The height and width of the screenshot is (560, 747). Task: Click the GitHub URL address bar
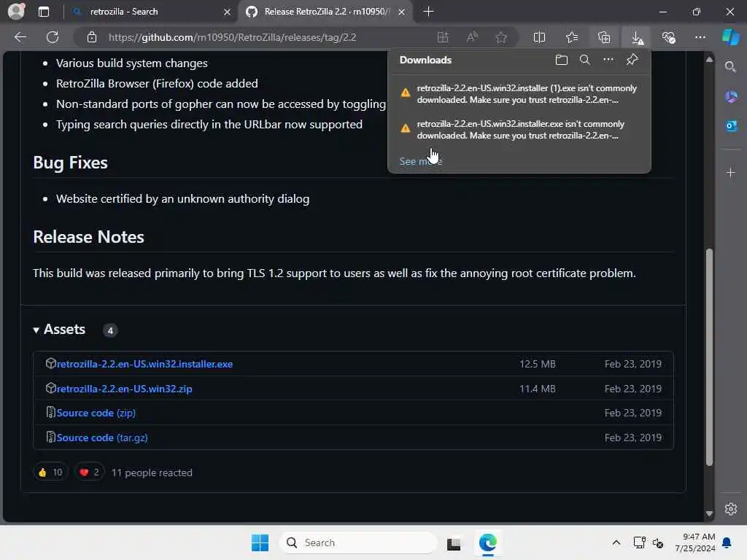coord(232,37)
